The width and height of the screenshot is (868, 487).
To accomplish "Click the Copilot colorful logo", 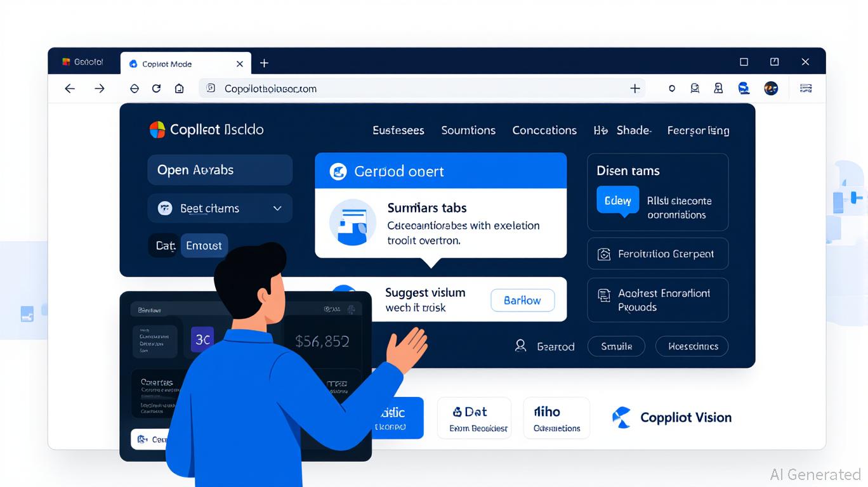I will (157, 130).
